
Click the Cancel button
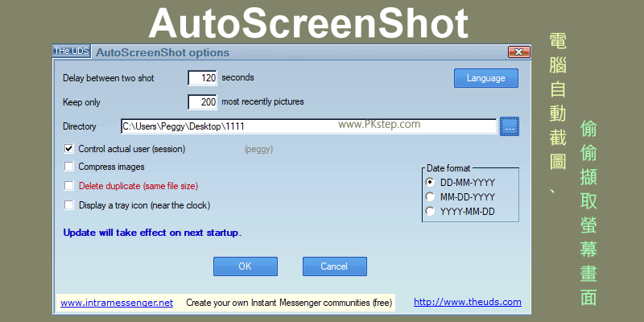pos(334,266)
